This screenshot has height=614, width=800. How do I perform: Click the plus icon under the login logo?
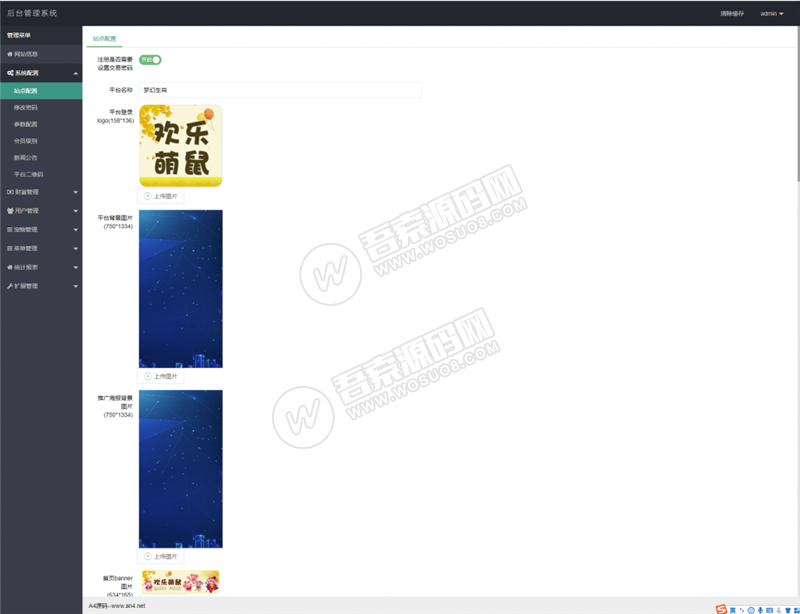(148, 196)
